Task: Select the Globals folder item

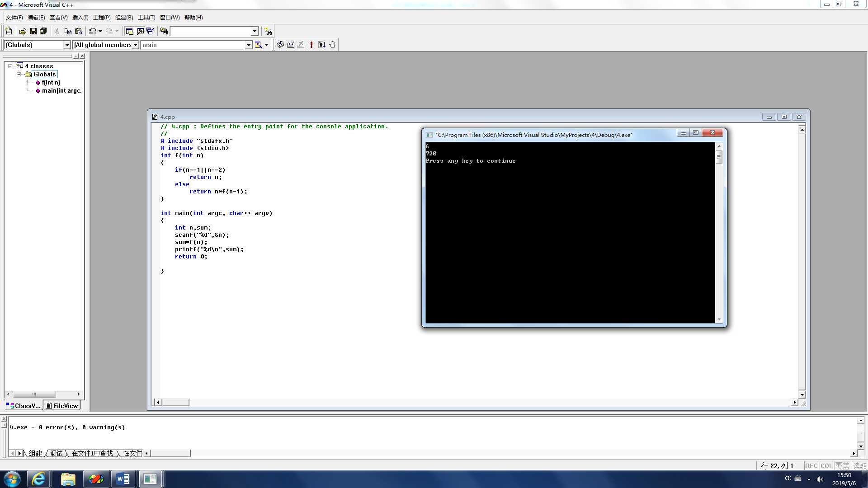Action: pos(45,74)
